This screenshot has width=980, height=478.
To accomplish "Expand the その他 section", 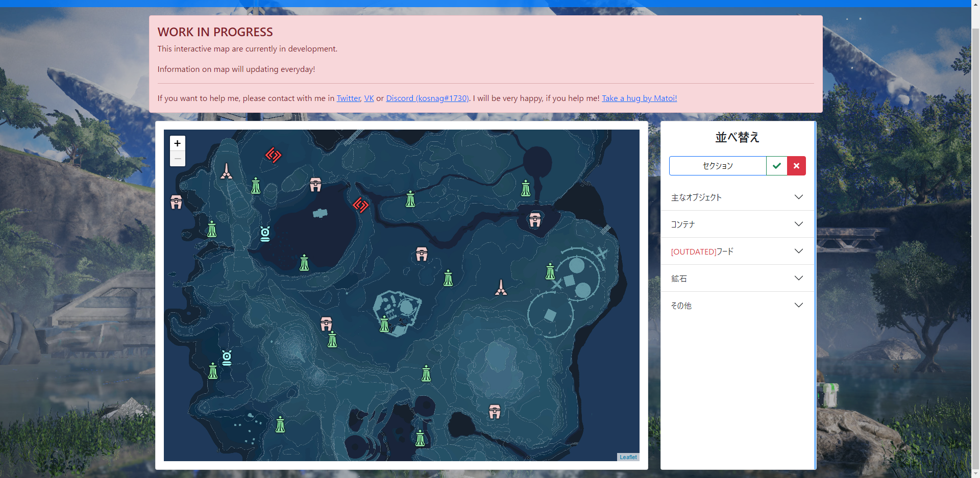I will pyautogui.click(x=738, y=306).
